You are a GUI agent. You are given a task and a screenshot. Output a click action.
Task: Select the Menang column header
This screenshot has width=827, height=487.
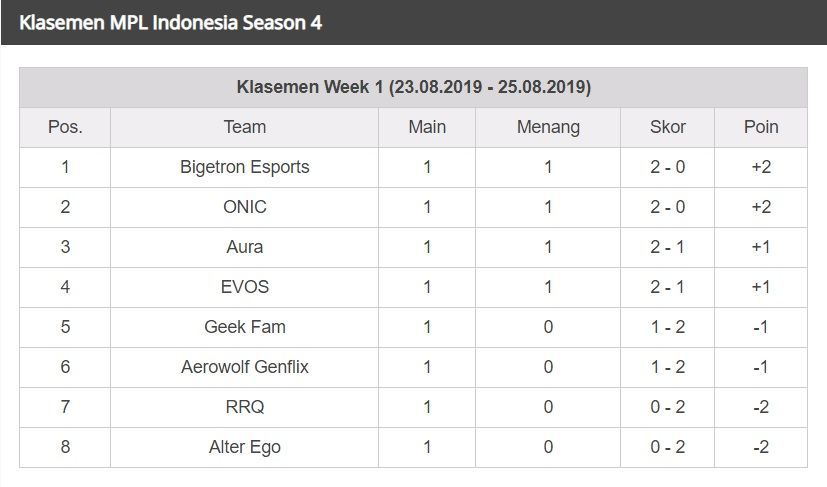548,127
